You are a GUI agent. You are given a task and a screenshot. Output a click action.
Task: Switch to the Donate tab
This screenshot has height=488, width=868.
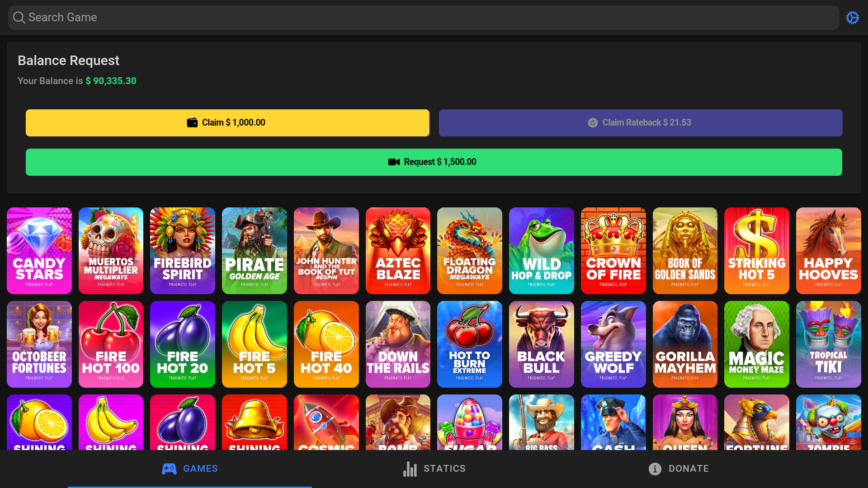point(678,469)
